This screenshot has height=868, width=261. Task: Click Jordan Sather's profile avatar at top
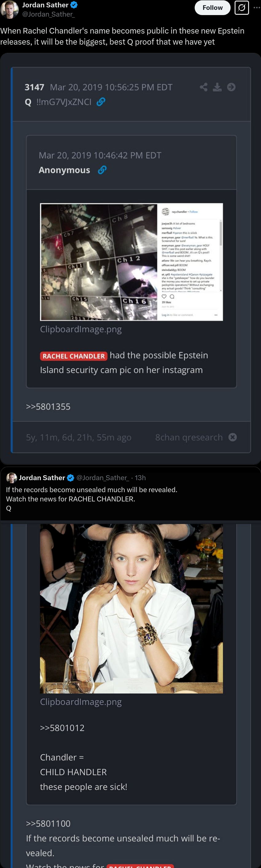(x=9, y=9)
